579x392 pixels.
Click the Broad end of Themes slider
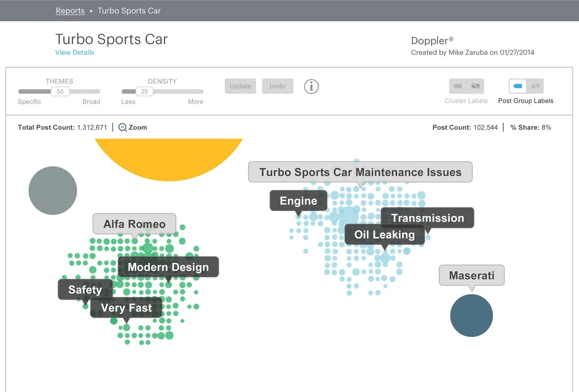pyautogui.click(x=91, y=102)
